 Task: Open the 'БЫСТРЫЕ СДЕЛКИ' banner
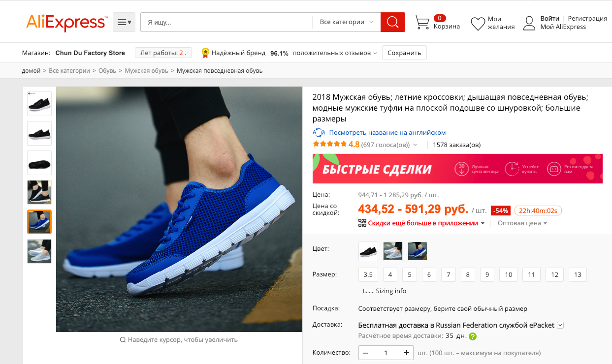457,169
